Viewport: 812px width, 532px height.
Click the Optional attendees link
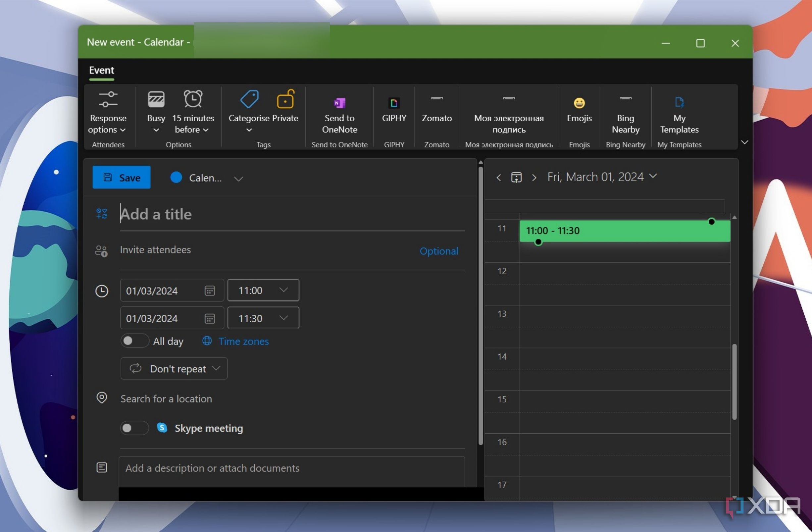point(439,251)
